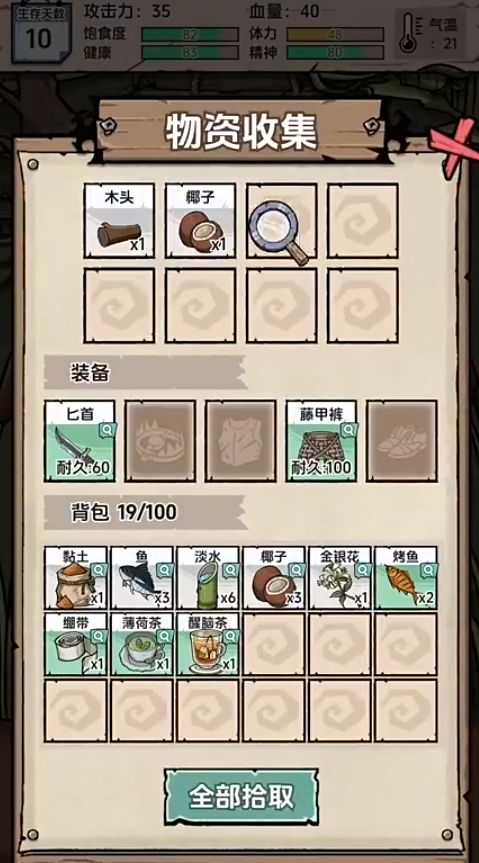This screenshot has height=863, width=479.
Task: Choose the 金银花 honeysuckle item
Action: 340,577
